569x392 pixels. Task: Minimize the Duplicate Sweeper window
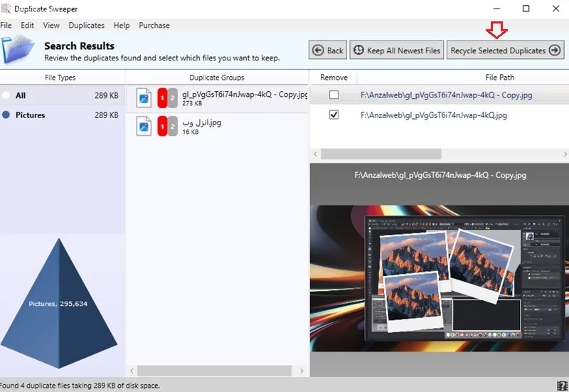click(x=496, y=9)
